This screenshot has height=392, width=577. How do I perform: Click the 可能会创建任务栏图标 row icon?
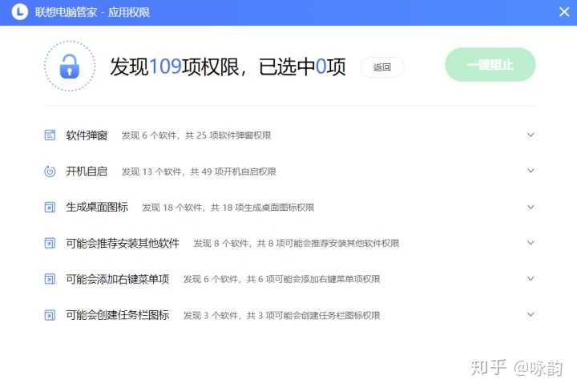[x=50, y=315]
